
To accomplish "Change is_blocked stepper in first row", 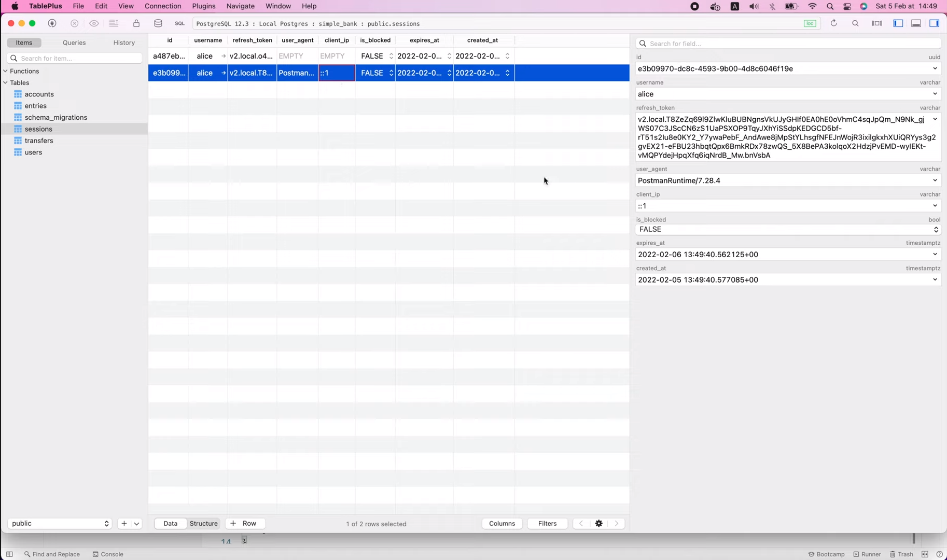I will point(391,56).
